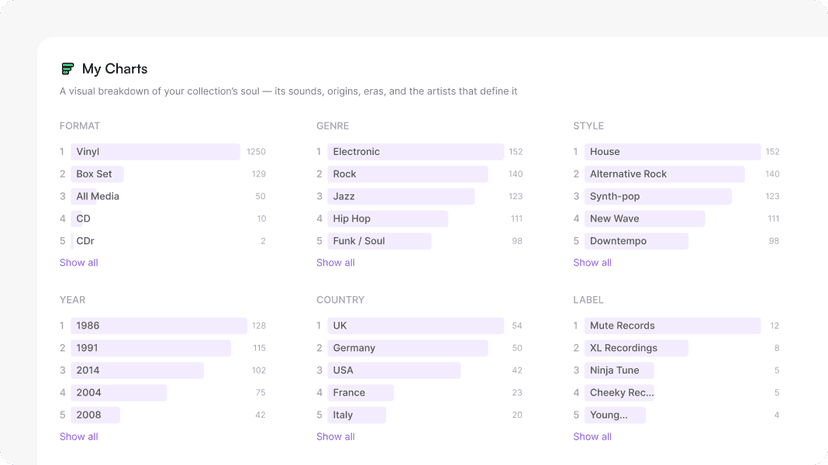The height and width of the screenshot is (465, 828).
Task: Select the Downtempo style bar
Action: (x=636, y=241)
